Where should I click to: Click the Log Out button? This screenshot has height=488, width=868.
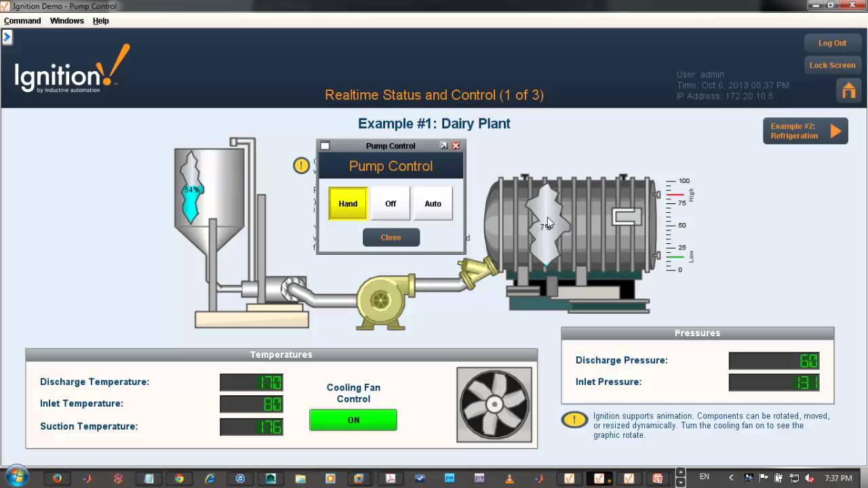click(x=832, y=43)
